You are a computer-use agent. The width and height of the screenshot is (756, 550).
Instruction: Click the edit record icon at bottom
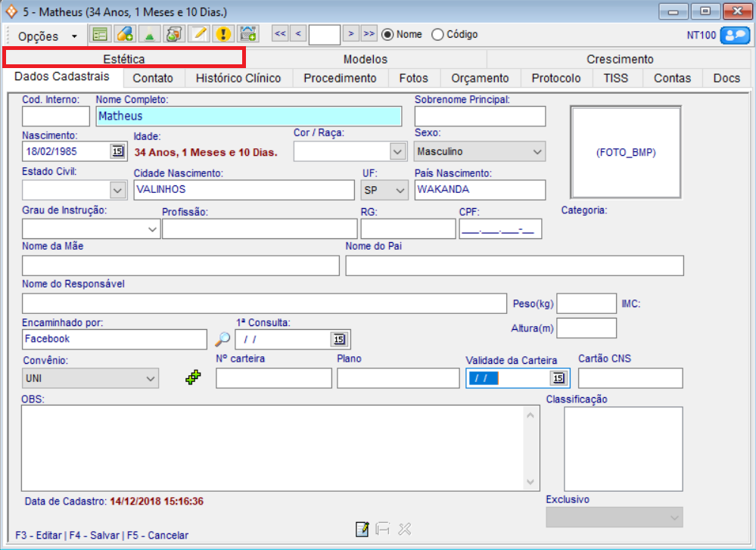[362, 530]
